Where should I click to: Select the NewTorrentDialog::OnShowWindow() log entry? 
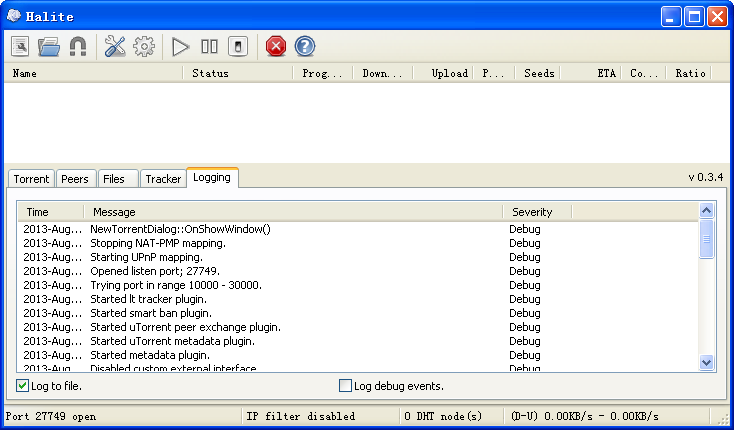pos(180,229)
